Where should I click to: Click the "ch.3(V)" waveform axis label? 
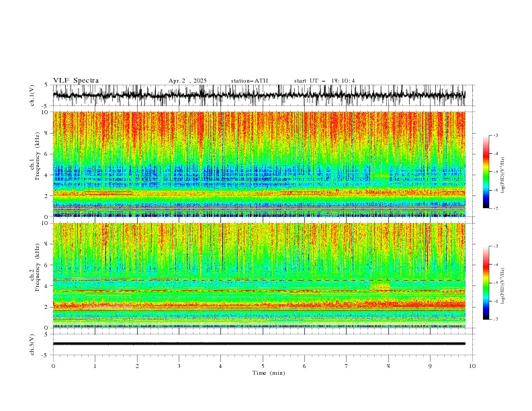coord(32,345)
